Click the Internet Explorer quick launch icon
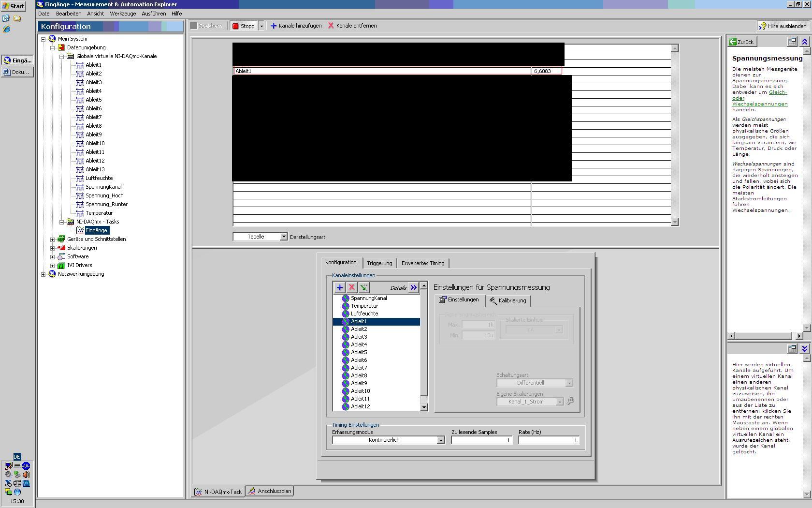Image resolution: width=812 pixels, height=508 pixels. tap(7, 29)
